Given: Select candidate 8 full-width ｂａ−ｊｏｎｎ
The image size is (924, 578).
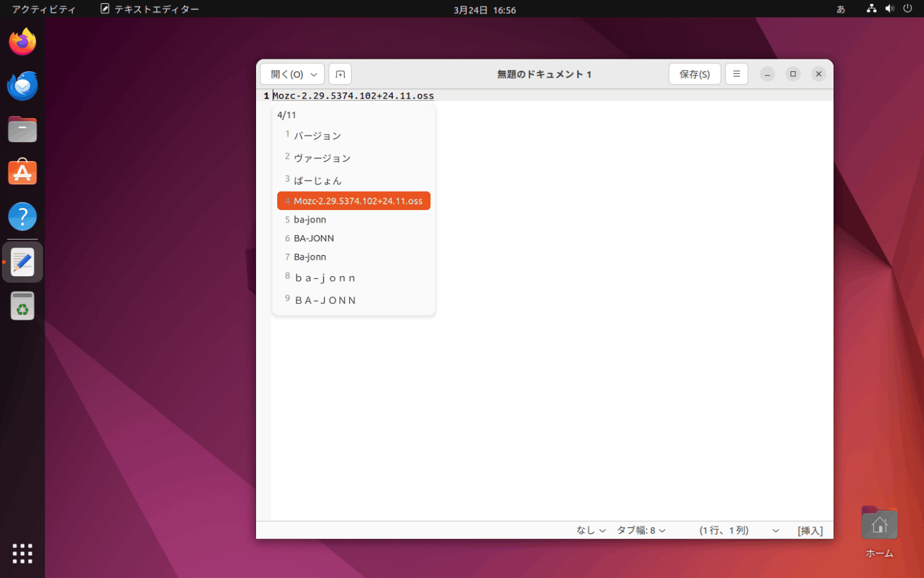Looking at the screenshot, I should [x=354, y=277].
